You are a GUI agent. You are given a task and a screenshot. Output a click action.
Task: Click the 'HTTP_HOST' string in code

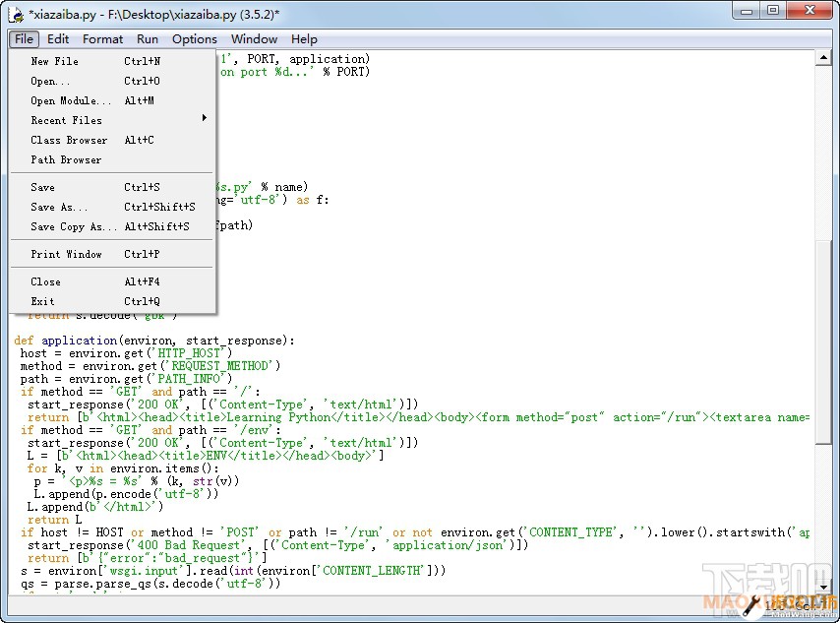coord(189,353)
